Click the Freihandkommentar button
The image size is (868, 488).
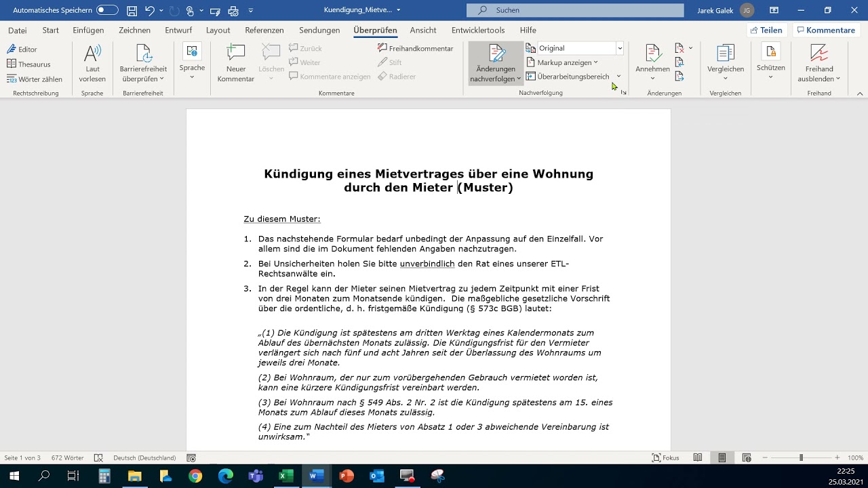(416, 48)
